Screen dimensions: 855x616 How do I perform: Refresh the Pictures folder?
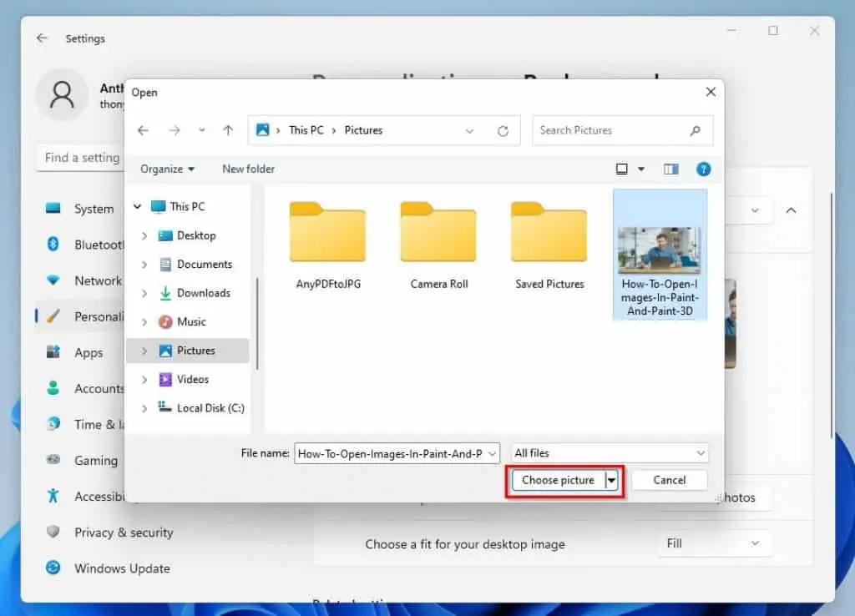503,130
